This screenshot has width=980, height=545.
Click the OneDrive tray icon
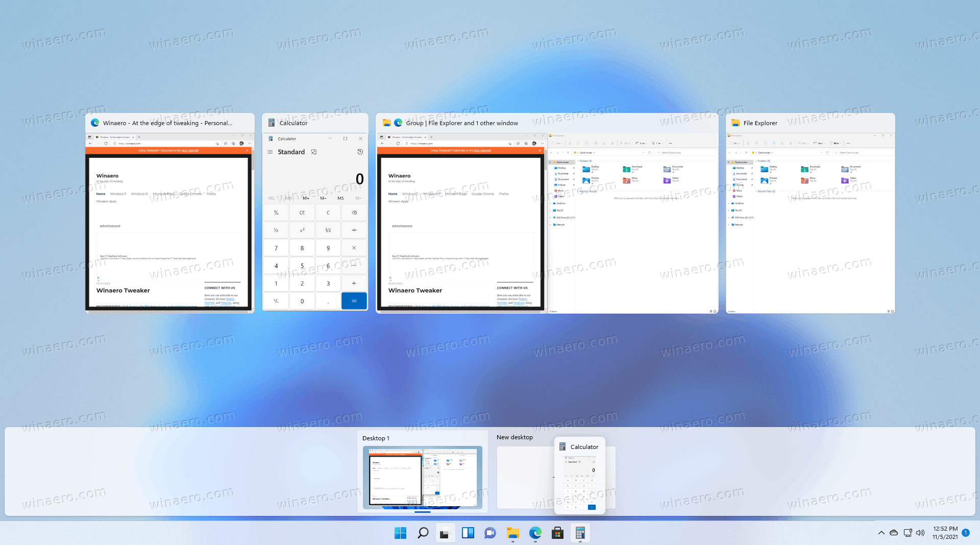point(894,533)
